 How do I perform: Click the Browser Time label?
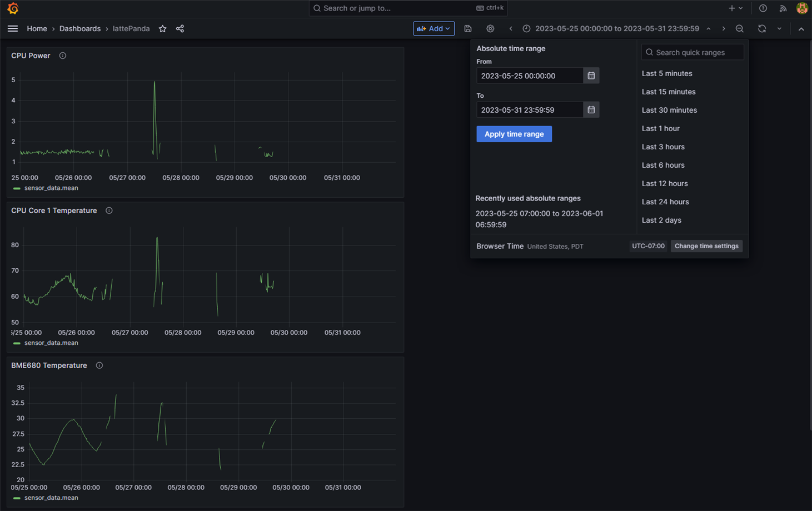point(500,246)
